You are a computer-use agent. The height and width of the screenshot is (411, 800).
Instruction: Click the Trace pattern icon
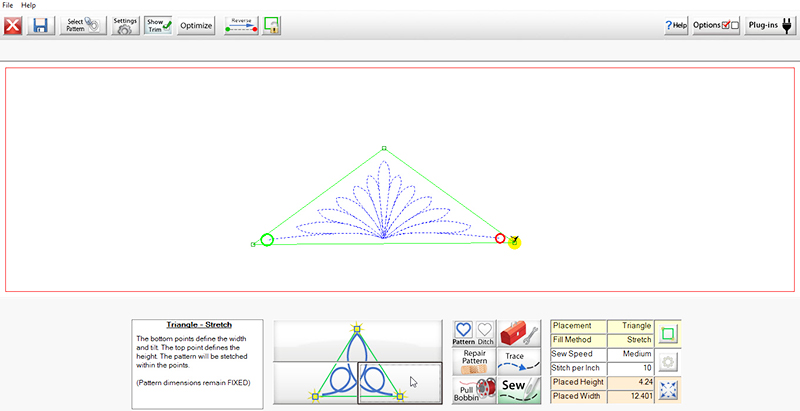(517, 361)
